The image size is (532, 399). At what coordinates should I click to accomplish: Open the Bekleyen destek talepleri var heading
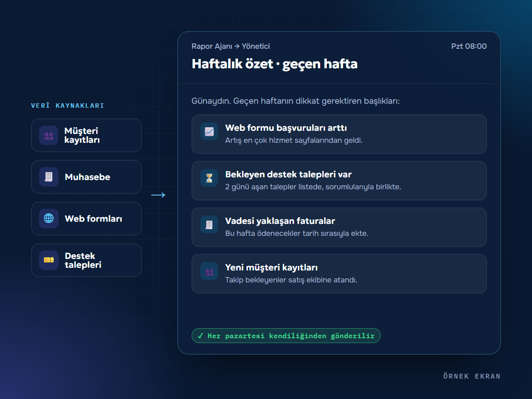click(288, 175)
